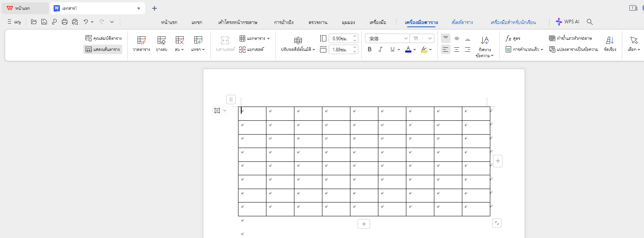Click Convert Table to Text button
The image size is (644, 238).
tap(573, 49)
